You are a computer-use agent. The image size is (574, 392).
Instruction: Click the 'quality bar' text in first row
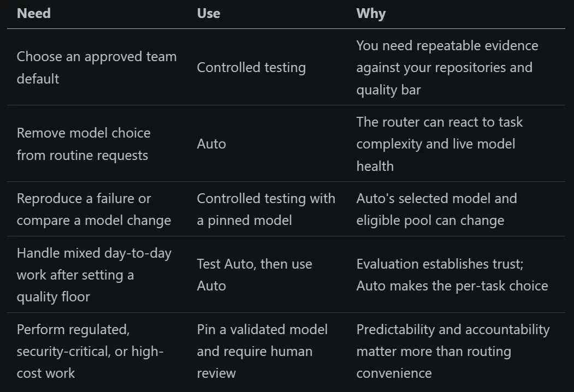coord(388,90)
